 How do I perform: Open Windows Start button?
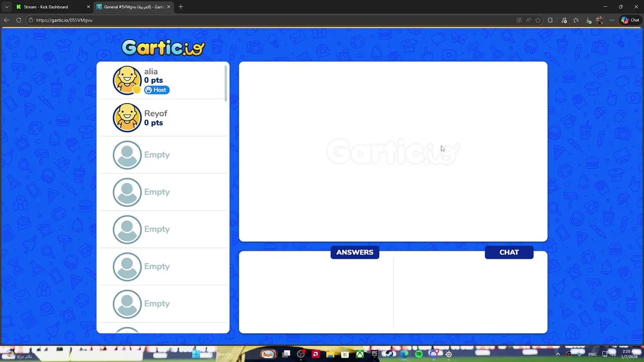pyautogui.click(x=196, y=354)
